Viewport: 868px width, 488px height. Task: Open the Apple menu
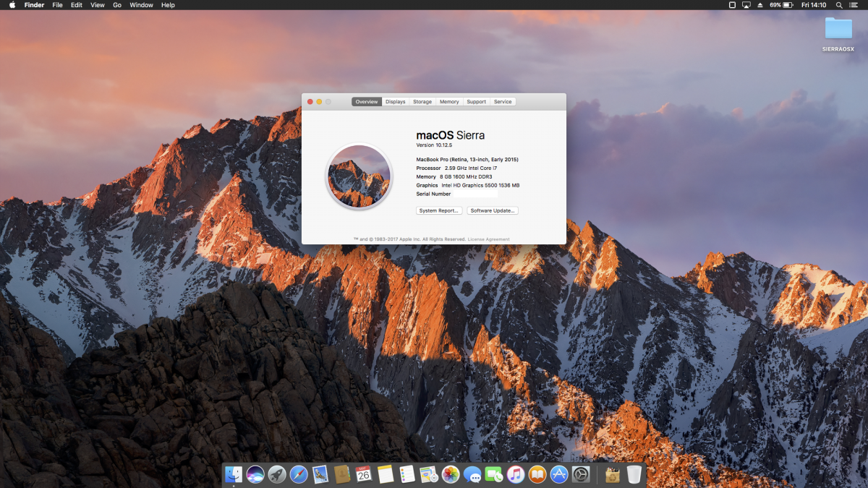tap(12, 5)
